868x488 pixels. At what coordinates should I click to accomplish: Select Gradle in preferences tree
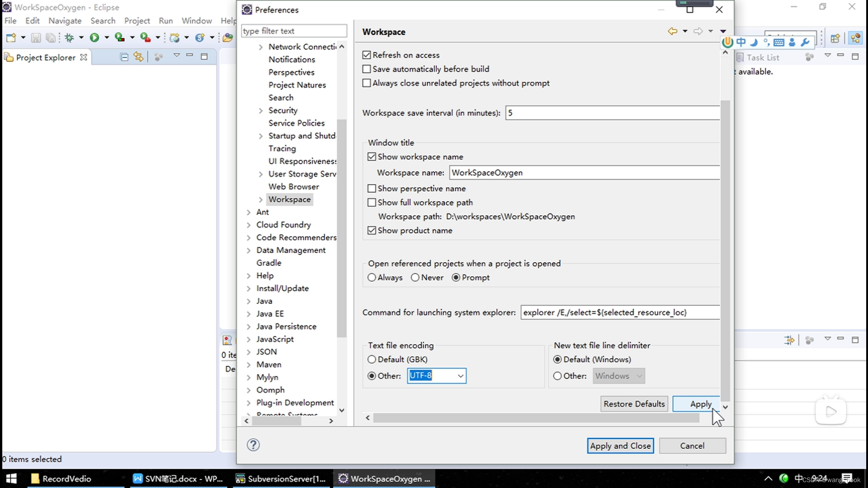[269, 263]
